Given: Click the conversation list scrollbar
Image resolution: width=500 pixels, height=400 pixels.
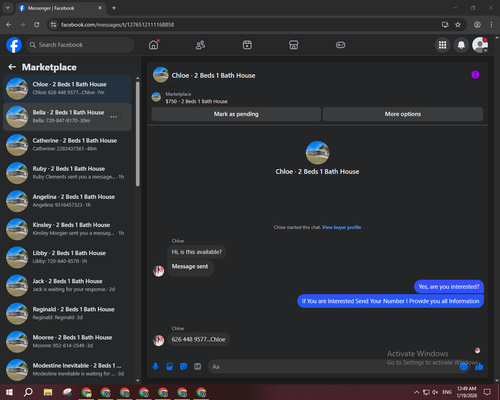Looking at the screenshot, I should [138, 133].
